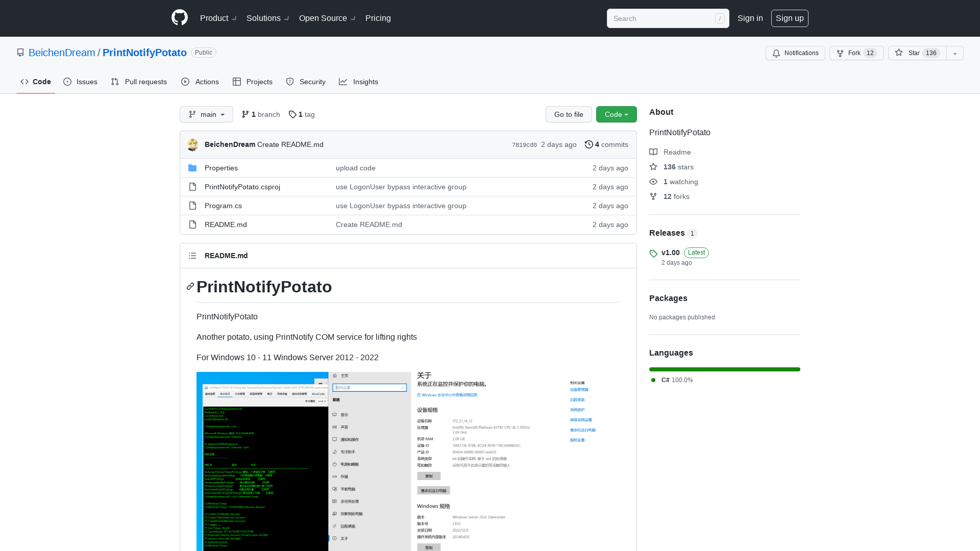This screenshot has height=551, width=980.
Task: Click the GitHub logo in the header
Action: pos(179,17)
